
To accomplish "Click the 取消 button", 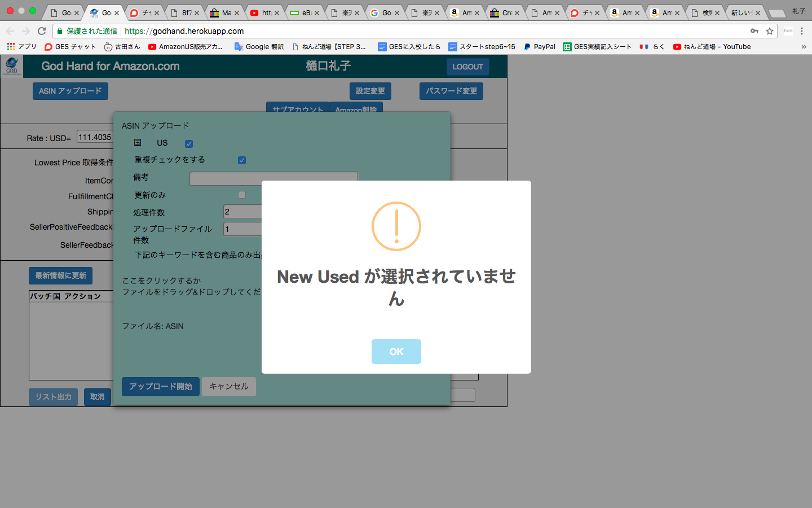I will click(98, 397).
